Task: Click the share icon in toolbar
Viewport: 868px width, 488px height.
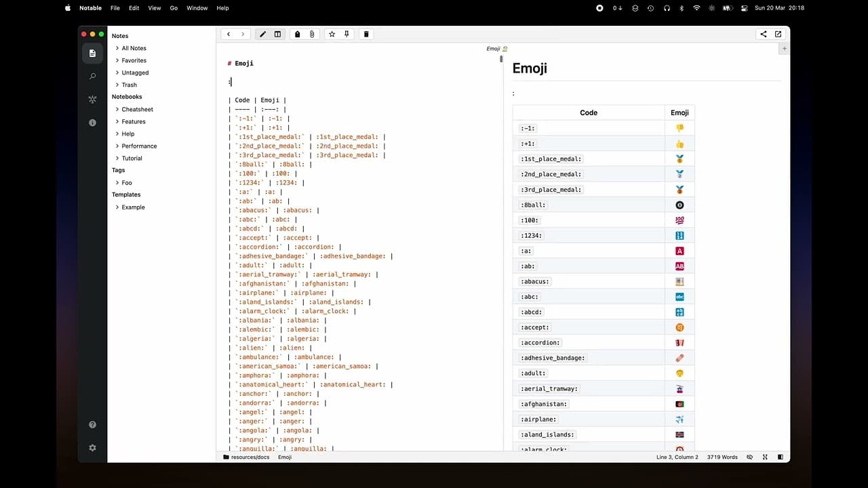Action: click(x=764, y=34)
